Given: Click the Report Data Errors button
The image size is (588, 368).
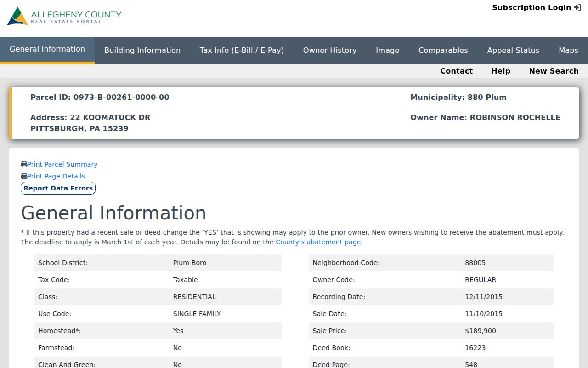Looking at the screenshot, I should click(x=58, y=188).
